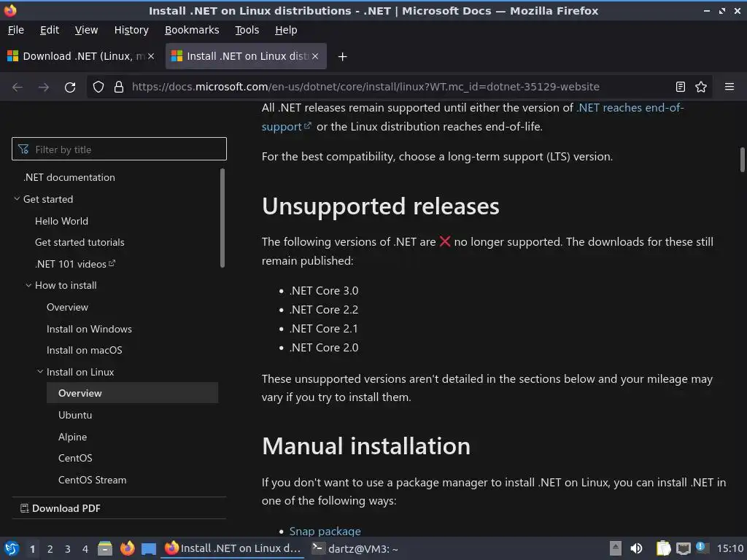Open Hello World sidebar item
Viewport: 747px width, 560px height.
click(61, 221)
